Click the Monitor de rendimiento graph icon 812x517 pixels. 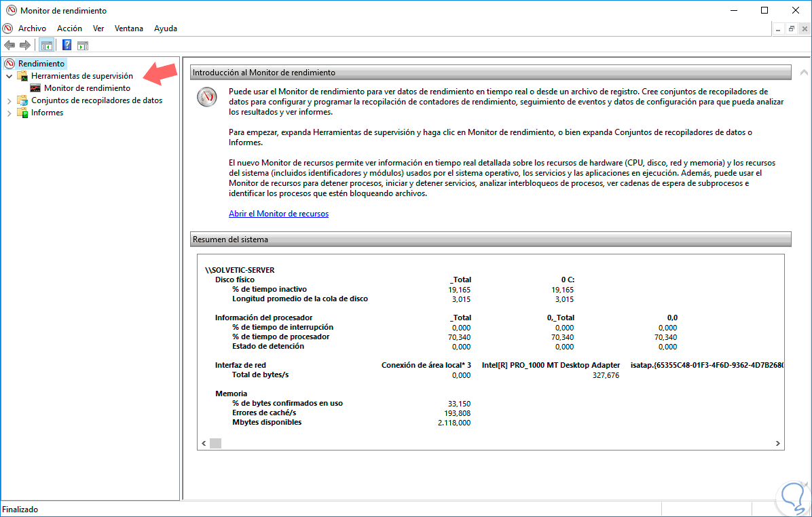[35, 88]
